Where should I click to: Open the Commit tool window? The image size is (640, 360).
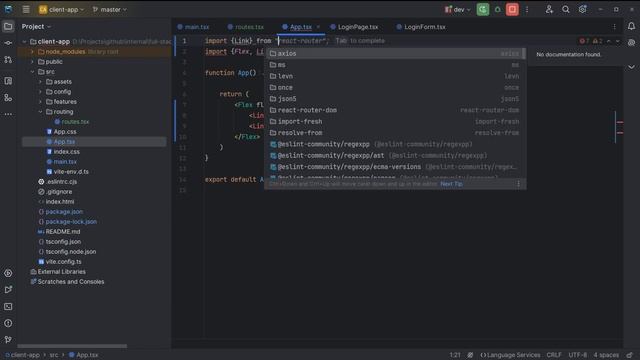click(x=8, y=43)
